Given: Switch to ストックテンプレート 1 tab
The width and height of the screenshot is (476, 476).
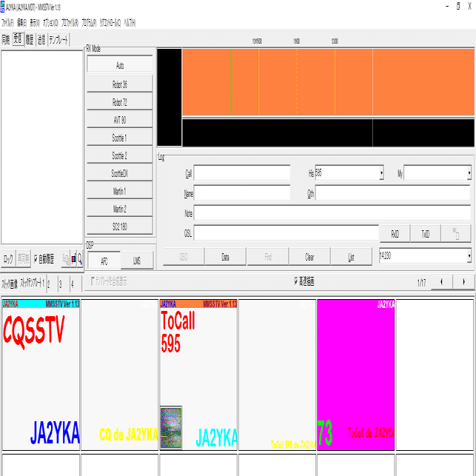Looking at the screenshot, I should coord(32,283).
